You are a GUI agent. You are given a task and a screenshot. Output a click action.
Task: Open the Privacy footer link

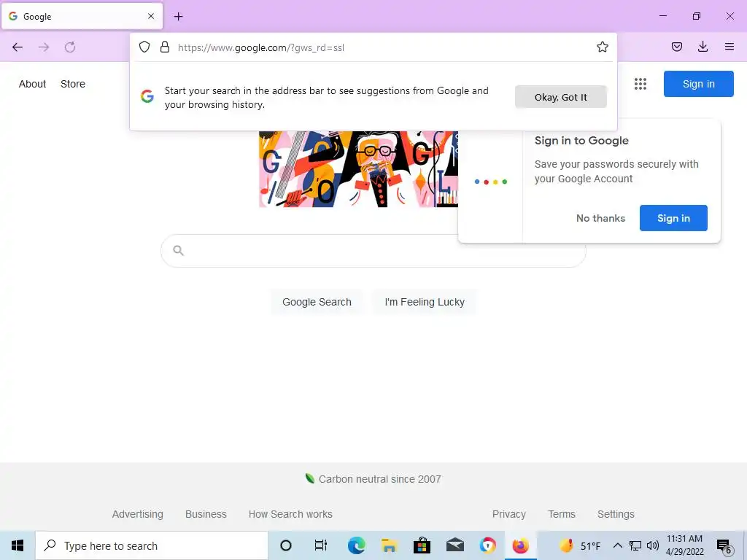[x=508, y=514]
